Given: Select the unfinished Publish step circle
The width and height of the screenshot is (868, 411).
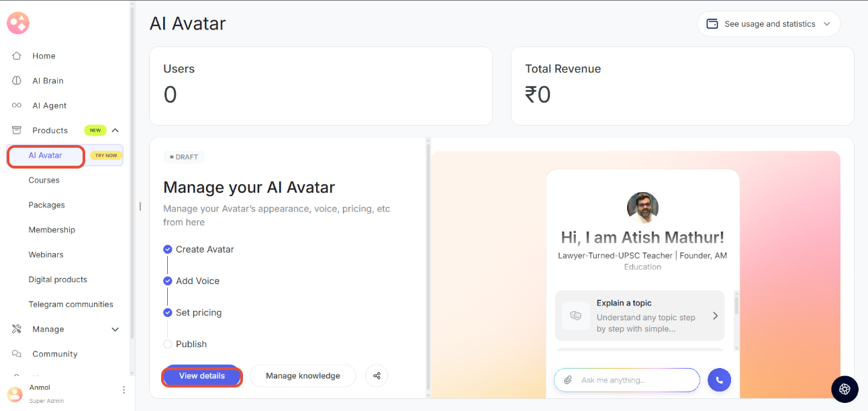Looking at the screenshot, I should point(168,344).
